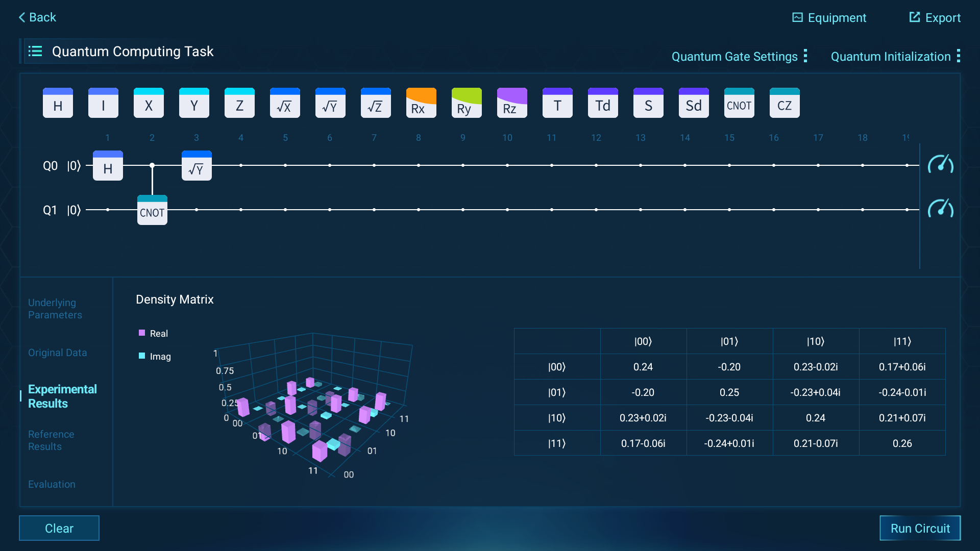Go Back using the top-left arrow
The height and width of the screenshot is (551, 980).
point(37,17)
